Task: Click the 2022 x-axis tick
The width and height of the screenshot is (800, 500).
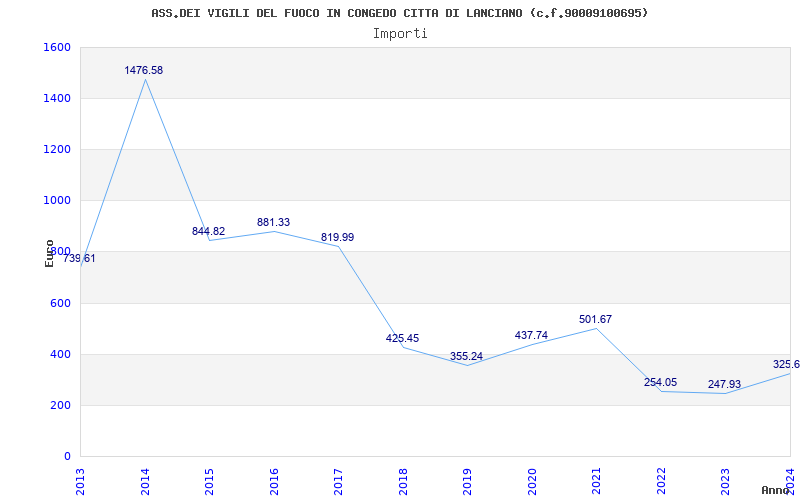Action: (661, 481)
